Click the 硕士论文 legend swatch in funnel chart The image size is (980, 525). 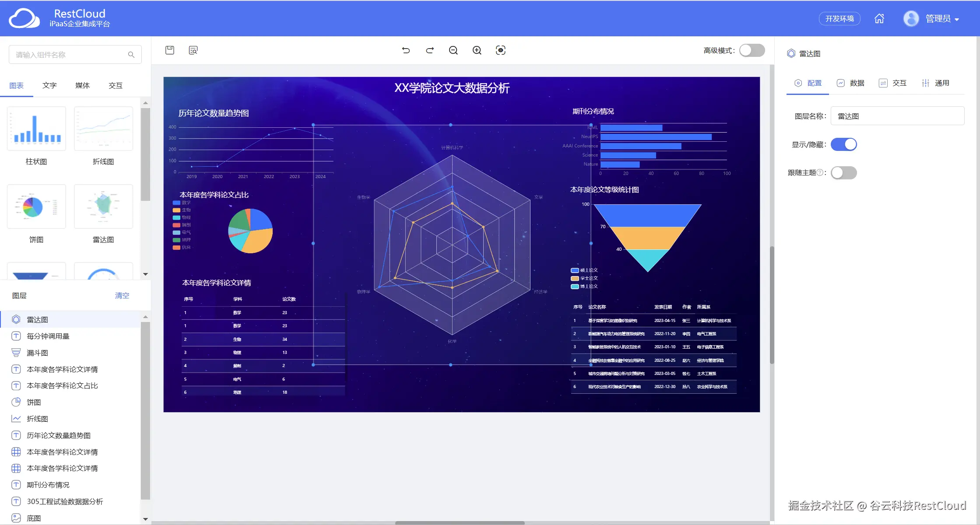[x=575, y=270]
